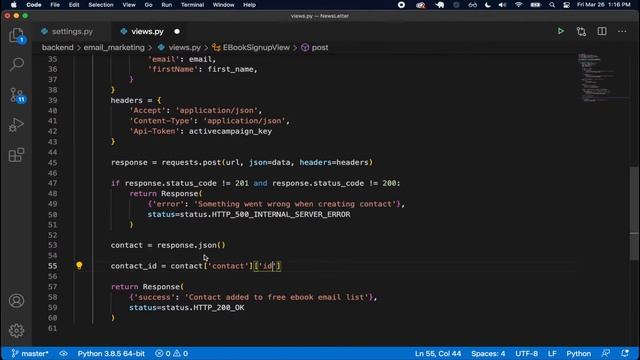Click 'HTTP_500_INTERNAL_SERVER_ERROR' text
The height and width of the screenshot is (360, 640).
(x=281, y=214)
